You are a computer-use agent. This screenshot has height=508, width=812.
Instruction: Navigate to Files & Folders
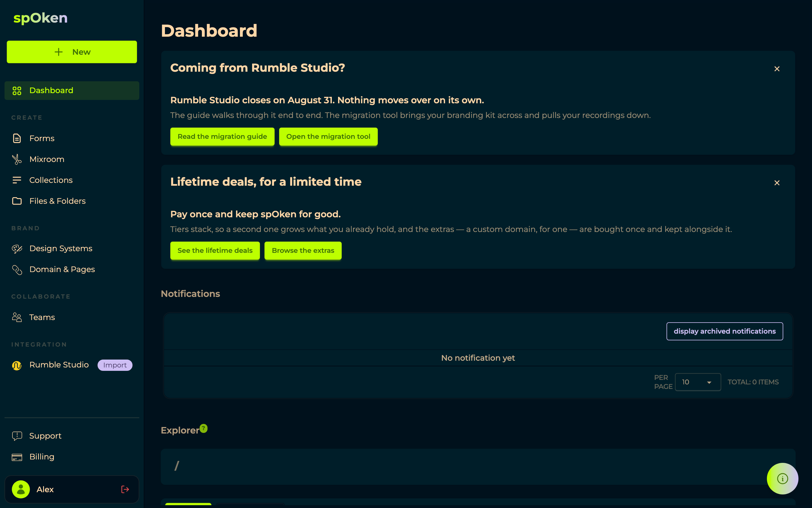(x=72, y=201)
